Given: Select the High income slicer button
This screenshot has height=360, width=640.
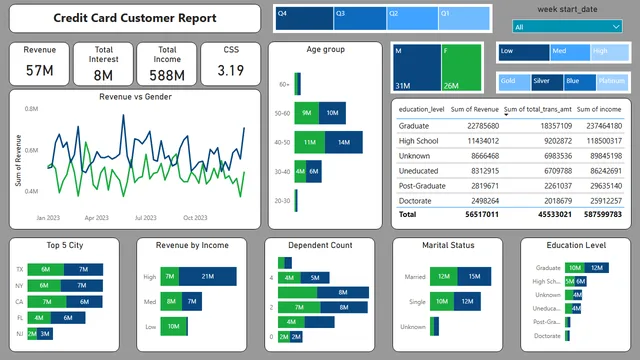Looking at the screenshot, I should tap(609, 53).
